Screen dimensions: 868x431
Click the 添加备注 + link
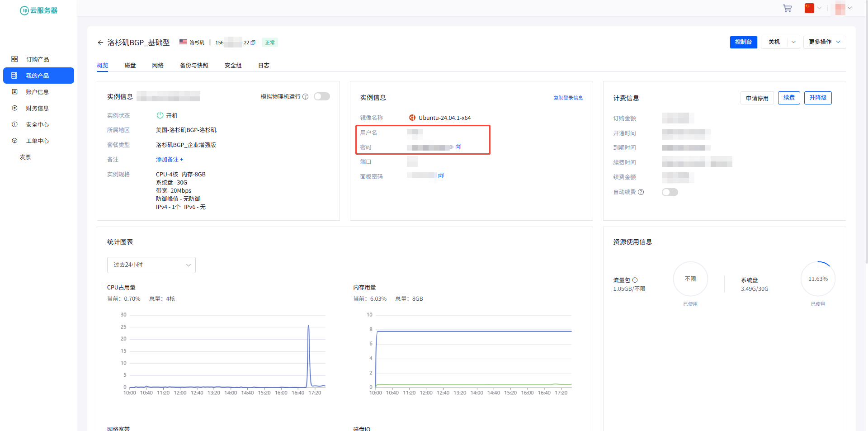[x=170, y=160]
